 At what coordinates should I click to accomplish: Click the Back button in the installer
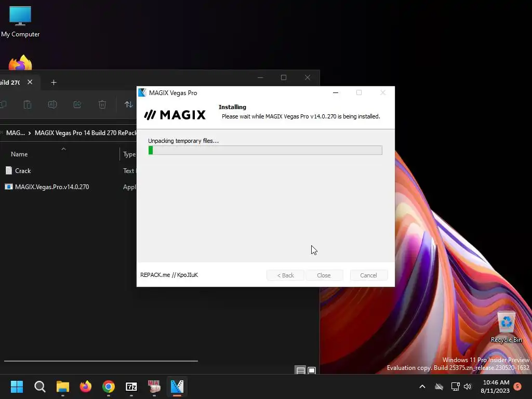click(x=285, y=275)
